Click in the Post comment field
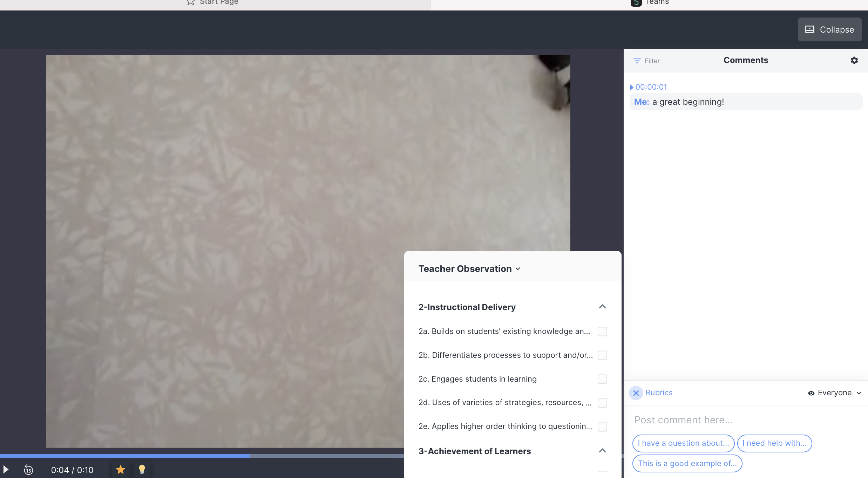The width and height of the screenshot is (868, 478). [x=743, y=420]
